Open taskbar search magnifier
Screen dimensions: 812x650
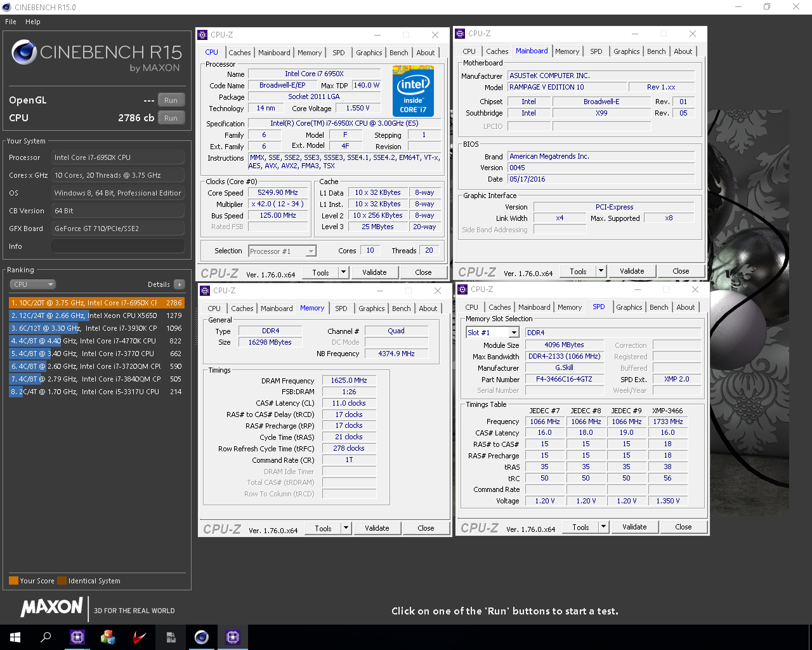point(46,637)
